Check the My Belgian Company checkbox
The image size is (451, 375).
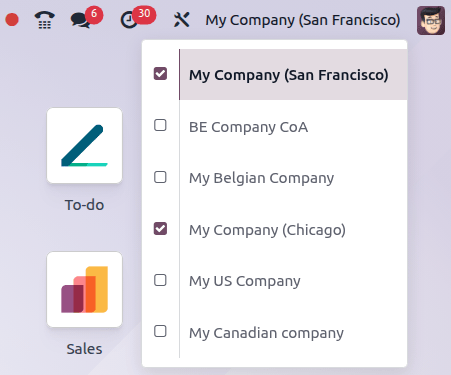point(160,177)
